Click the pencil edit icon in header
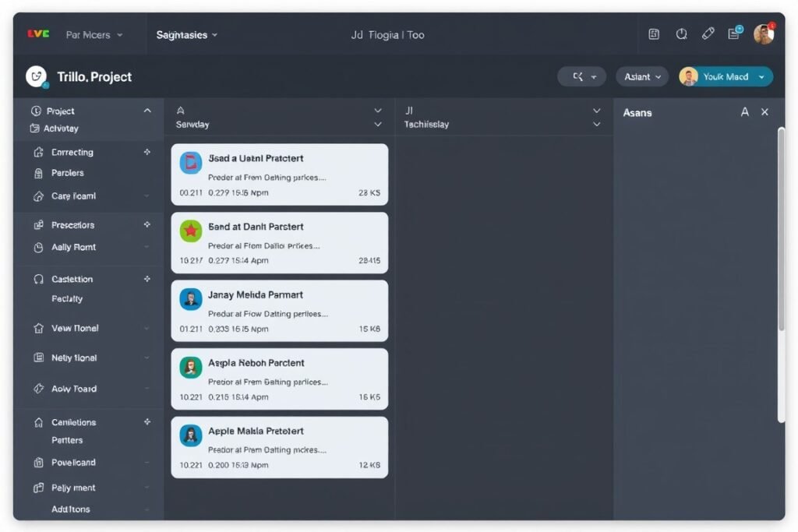This screenshot has height=532, width=798. [708, 34]
